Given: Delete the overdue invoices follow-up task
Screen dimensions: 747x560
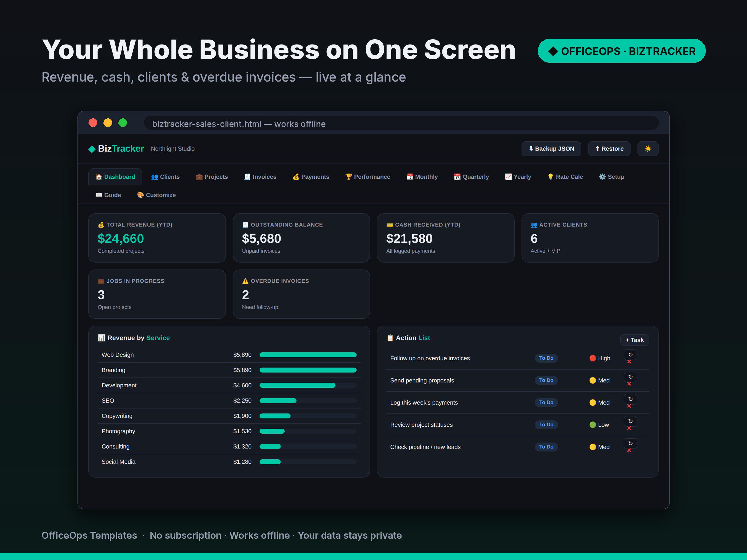Looking at the screenshot, I should pyautogui.click(x=629, y=361).
